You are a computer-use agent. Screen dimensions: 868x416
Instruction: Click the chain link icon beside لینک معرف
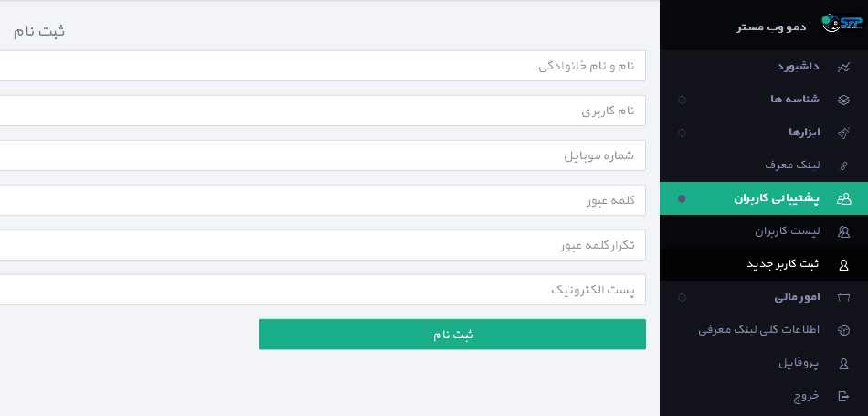click(843, 165)
